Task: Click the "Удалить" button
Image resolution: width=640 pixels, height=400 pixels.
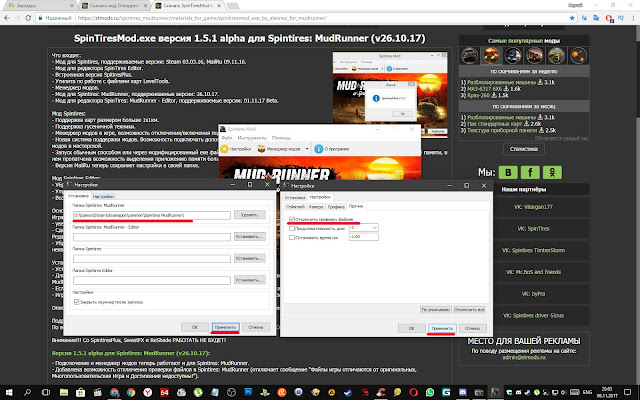Action: coord(249,215)
